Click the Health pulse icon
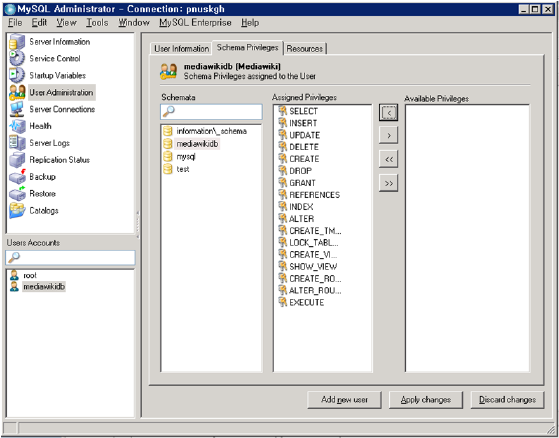 (17, 126)
